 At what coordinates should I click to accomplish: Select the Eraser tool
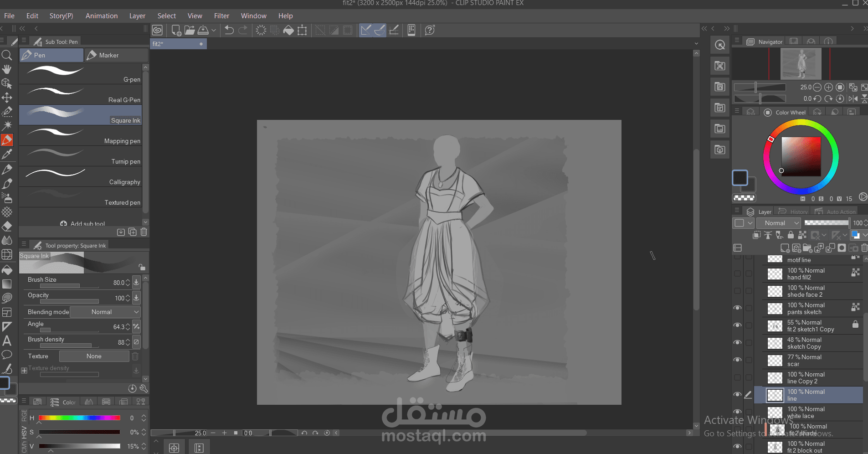pos(7,226)
